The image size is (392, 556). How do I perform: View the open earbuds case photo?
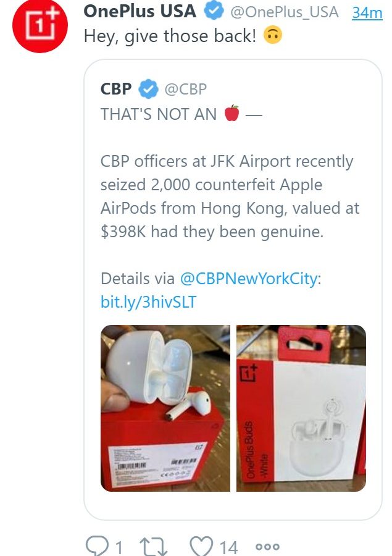165,408
